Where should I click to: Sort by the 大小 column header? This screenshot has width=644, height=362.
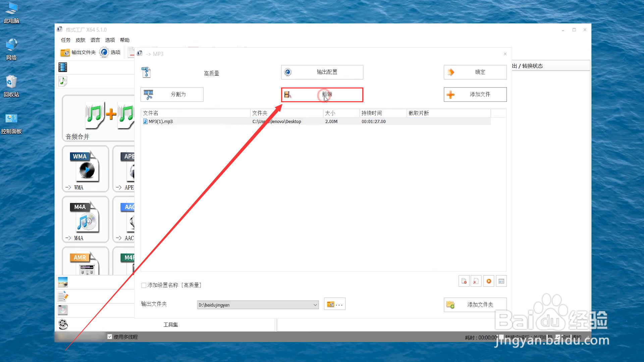[x=341, y=113]
